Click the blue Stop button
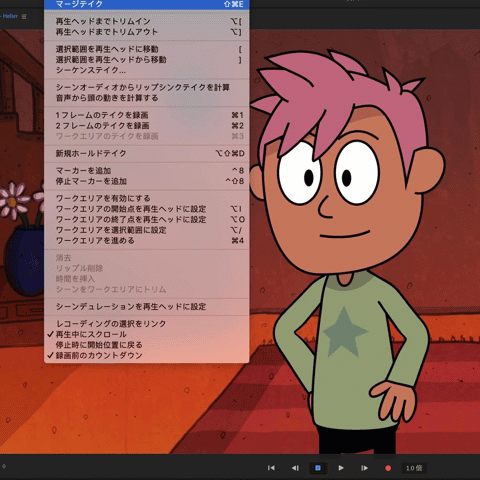This screenshot has height=480, width=480. point(318,468)
